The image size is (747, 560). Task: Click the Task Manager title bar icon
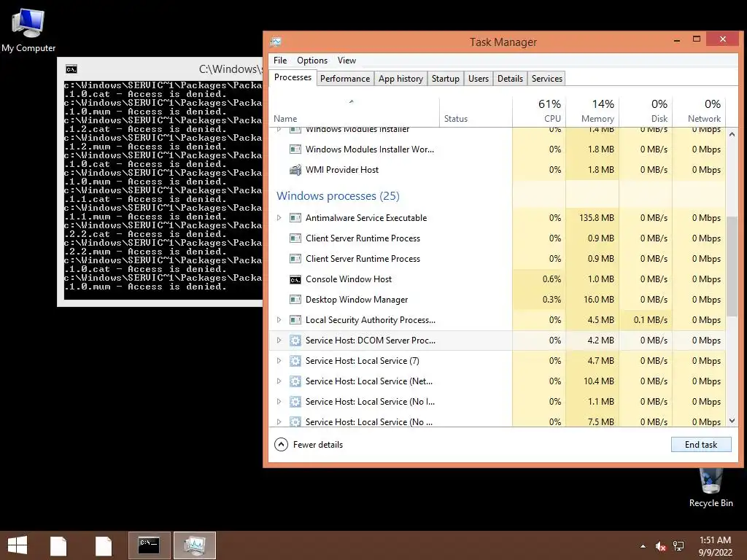(276, 42)
